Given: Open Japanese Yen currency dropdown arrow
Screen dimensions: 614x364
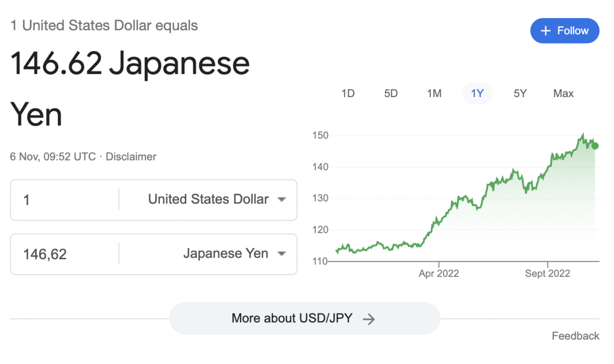Looking at the screenshot, I should 281,254.
